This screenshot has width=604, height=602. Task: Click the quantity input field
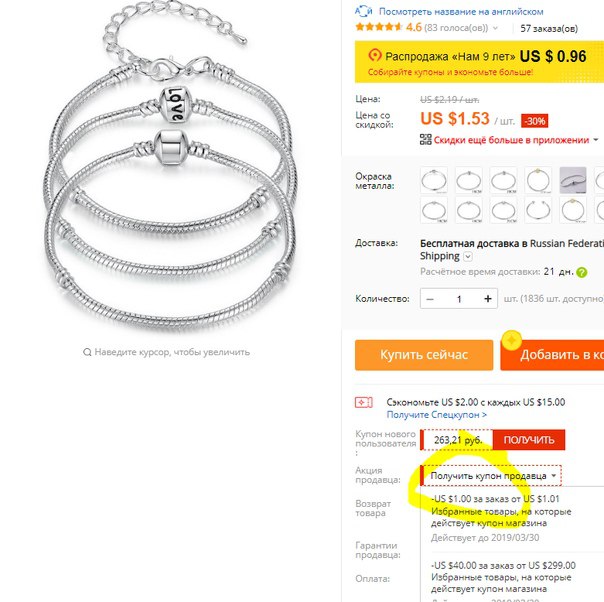[x=459, y=299]
